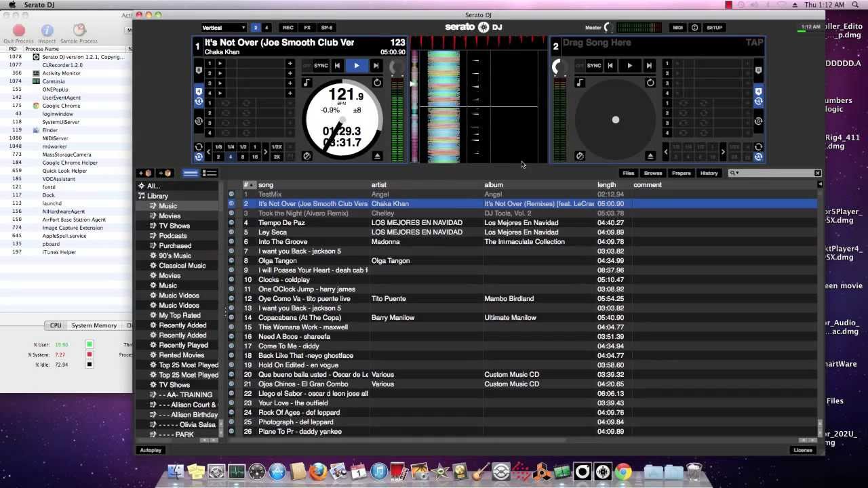Open the Browse panel tab
The height and width of the screenshot is (488, 868).
(x=653, y=174)
